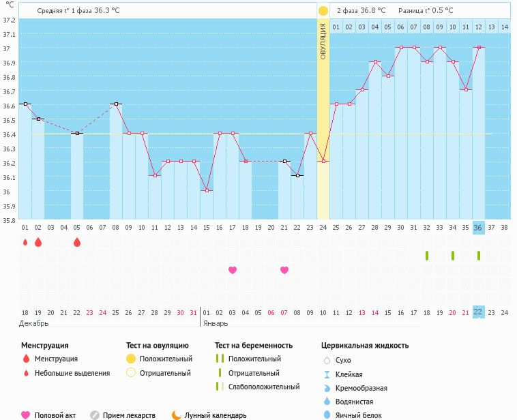Screen dimensions: 517x420
Task: Click the negative pregnancy test mark on January 22
Action: point(478,256)
